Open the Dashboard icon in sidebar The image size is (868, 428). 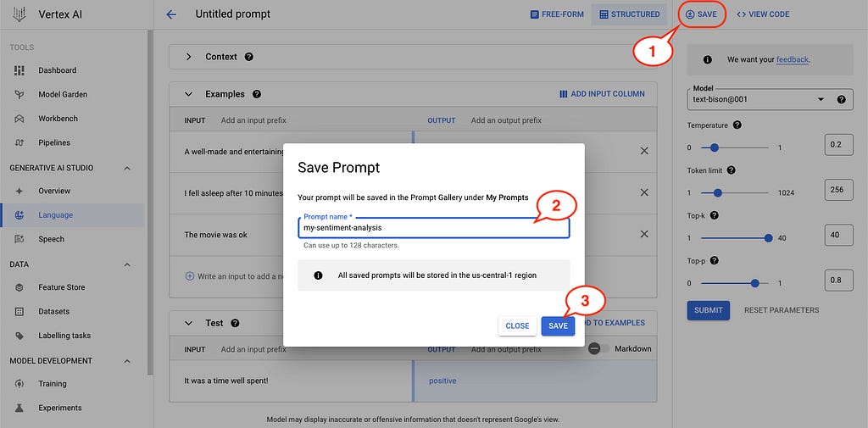[x=19, y=70]
